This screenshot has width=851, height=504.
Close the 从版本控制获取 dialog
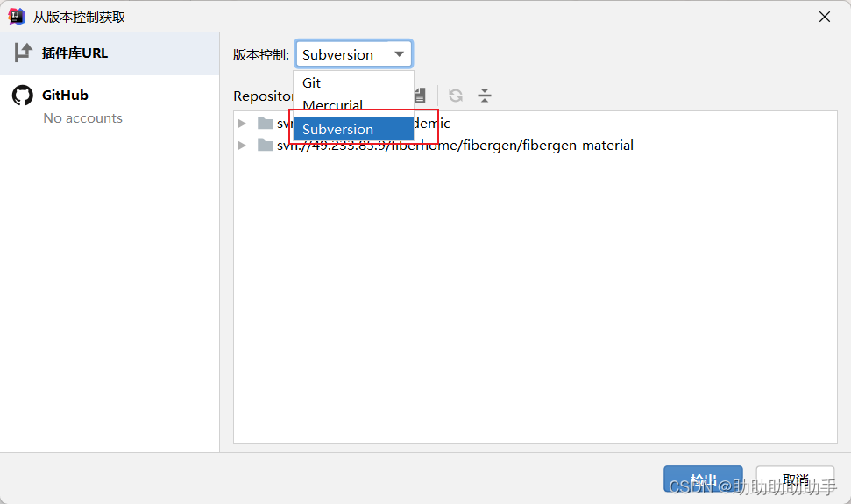(825, 17)
